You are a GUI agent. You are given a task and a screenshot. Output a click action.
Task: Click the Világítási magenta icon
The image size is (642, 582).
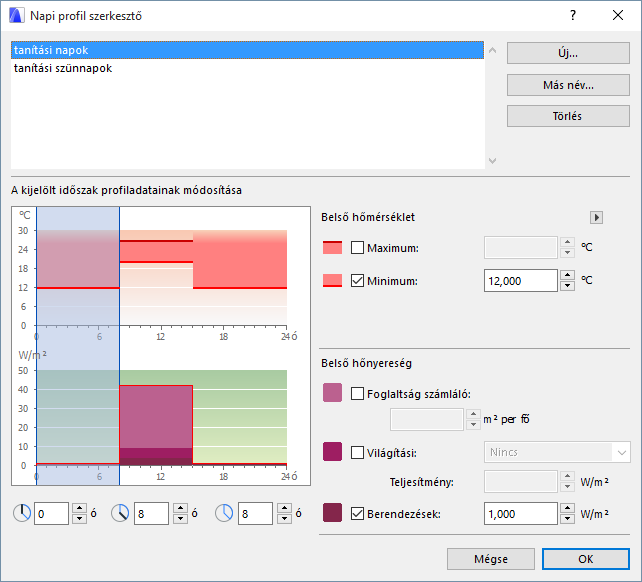coord(332,452)
